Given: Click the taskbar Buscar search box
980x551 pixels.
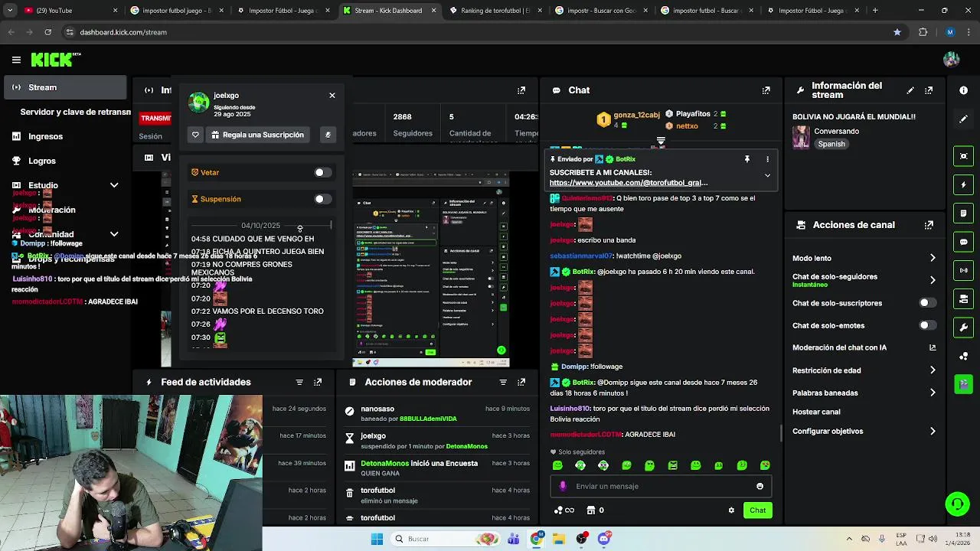Looking at the screenshot, I should click(447, 539).
